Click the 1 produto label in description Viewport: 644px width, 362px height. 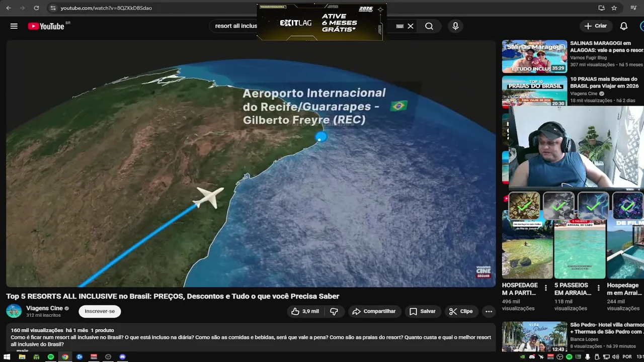click(102, 330)
